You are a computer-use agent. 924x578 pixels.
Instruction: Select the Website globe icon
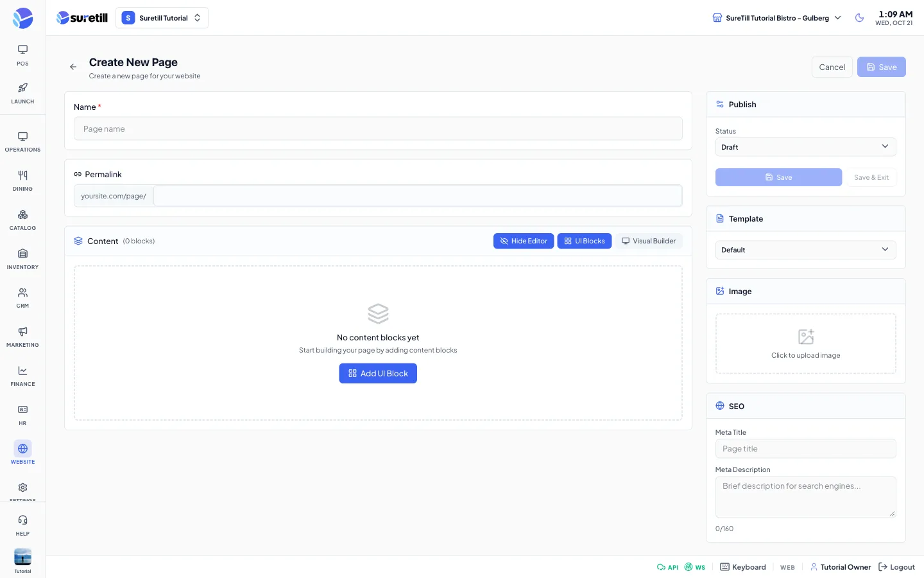(x=22, y=448)
